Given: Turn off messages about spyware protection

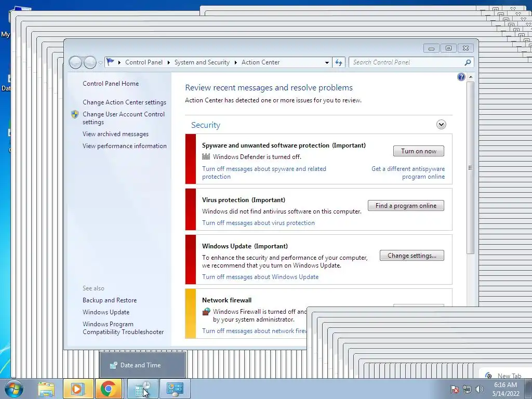Looking at the screenshot, I should [264, 172].
